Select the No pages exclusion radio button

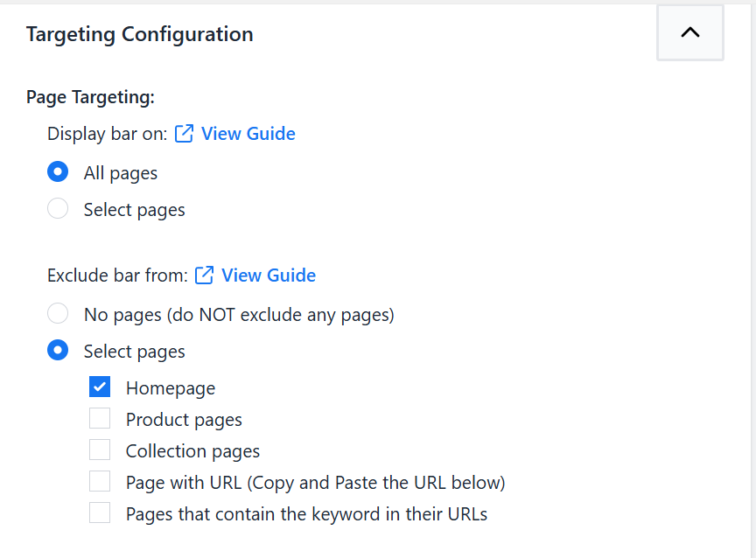[x=58, y=314]
